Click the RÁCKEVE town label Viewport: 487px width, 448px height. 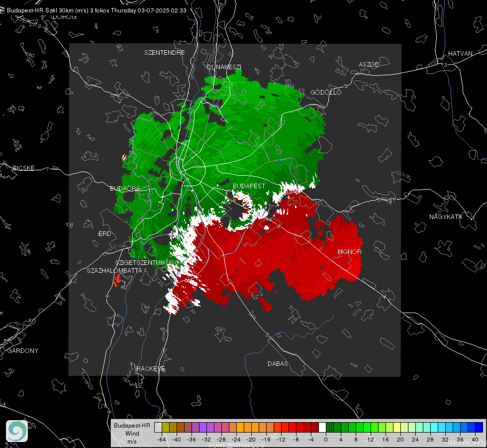151,368
